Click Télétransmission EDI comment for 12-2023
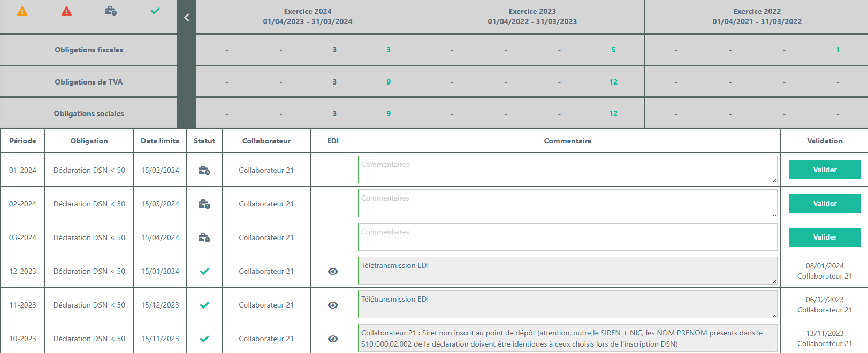868x353 pixels. pos(568,270)
